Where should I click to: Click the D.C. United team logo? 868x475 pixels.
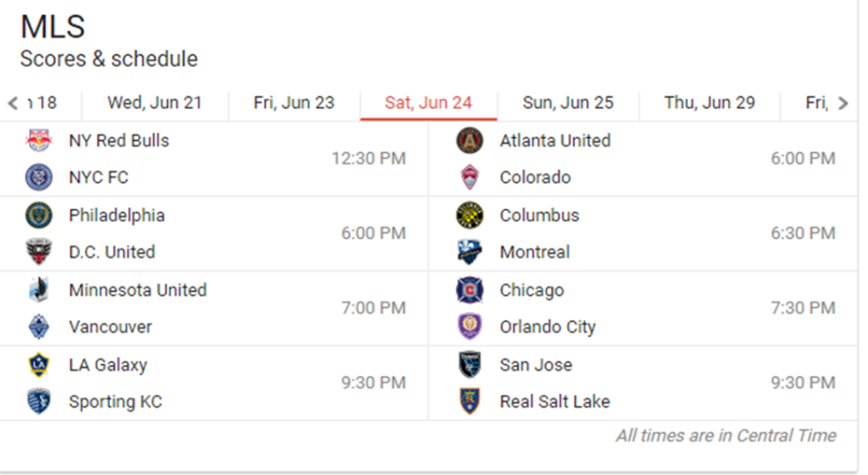click(x=39, y=252)
